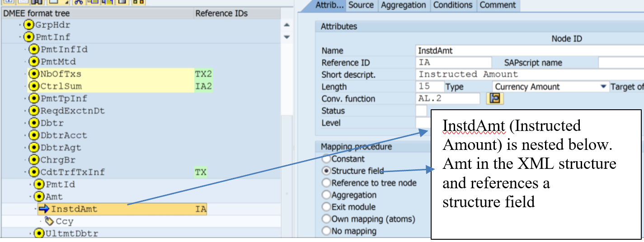Select the ChrgBr tree node
644x242 pixels.
58,159
